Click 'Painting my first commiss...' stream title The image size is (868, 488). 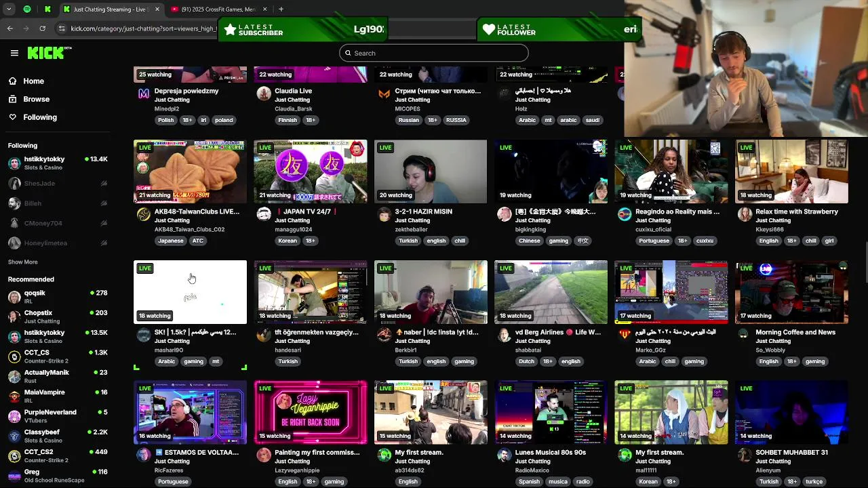pos(317,452)
